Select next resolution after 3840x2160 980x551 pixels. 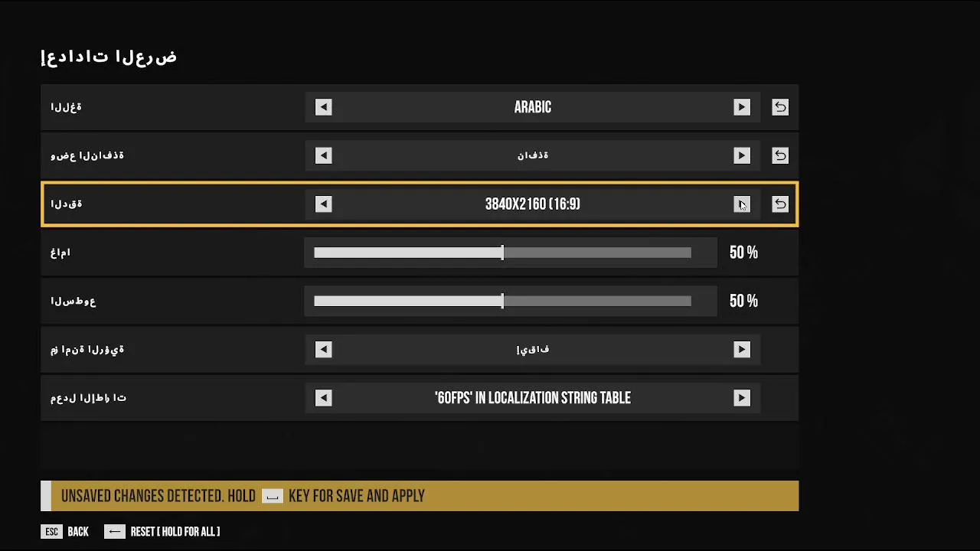point(741,204)
